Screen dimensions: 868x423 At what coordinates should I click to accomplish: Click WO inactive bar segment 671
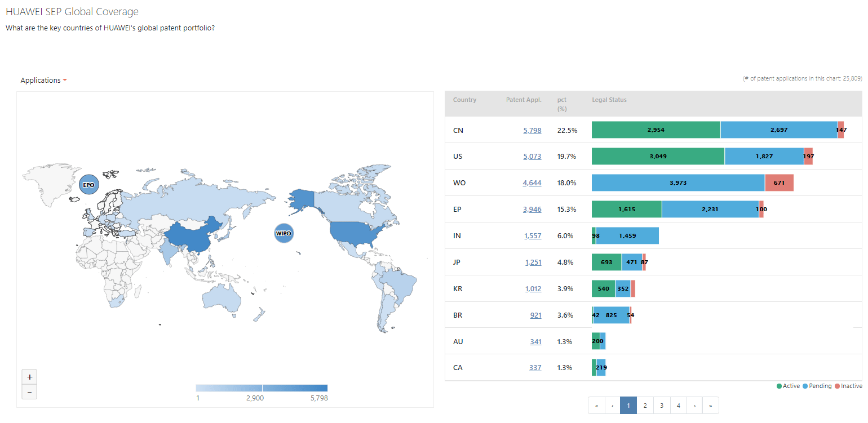click(780, 182)
